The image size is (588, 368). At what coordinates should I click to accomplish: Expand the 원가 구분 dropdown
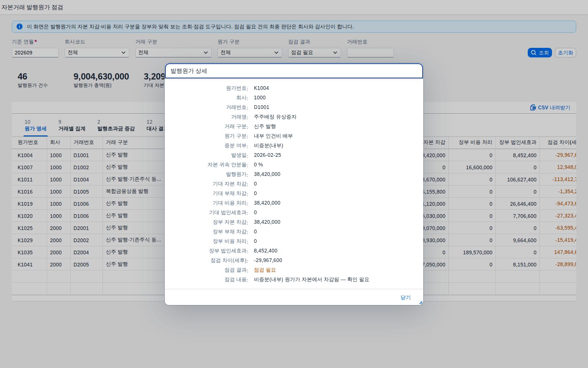(x=250, y=53)
